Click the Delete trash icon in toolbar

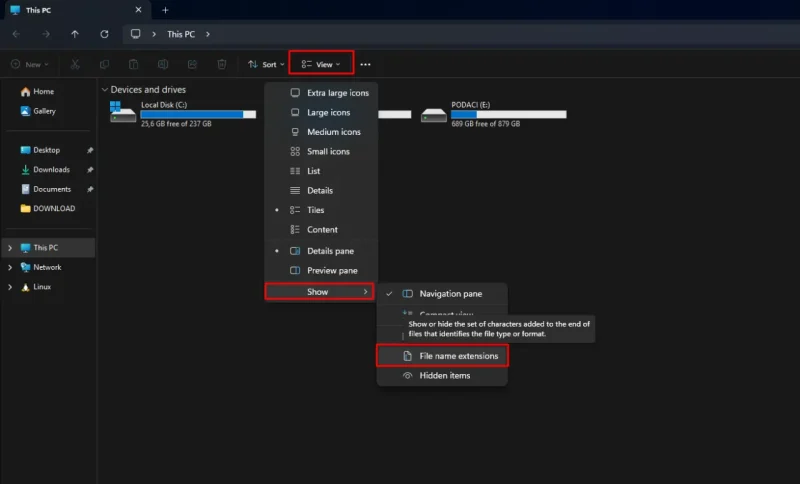point(222,64)
